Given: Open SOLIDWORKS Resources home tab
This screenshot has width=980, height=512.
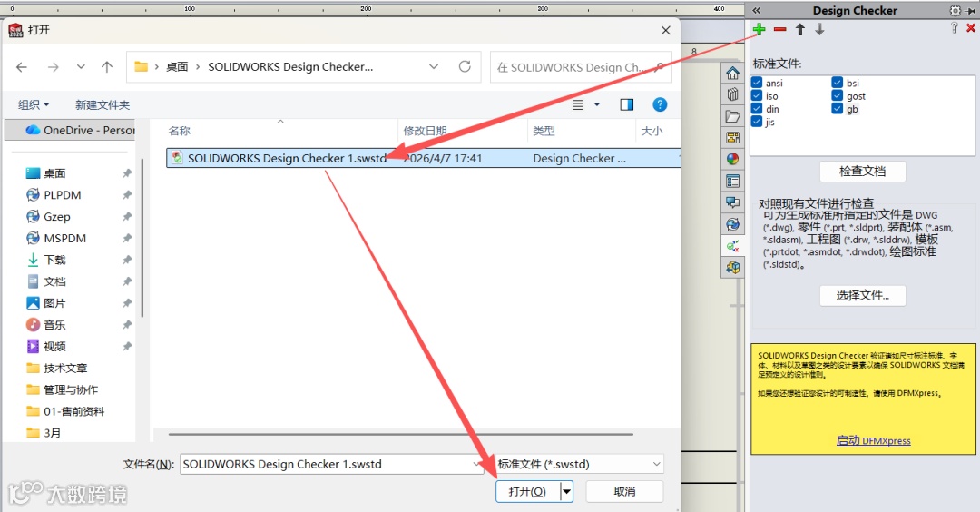Looking at the screenshot, I should 732,74.
